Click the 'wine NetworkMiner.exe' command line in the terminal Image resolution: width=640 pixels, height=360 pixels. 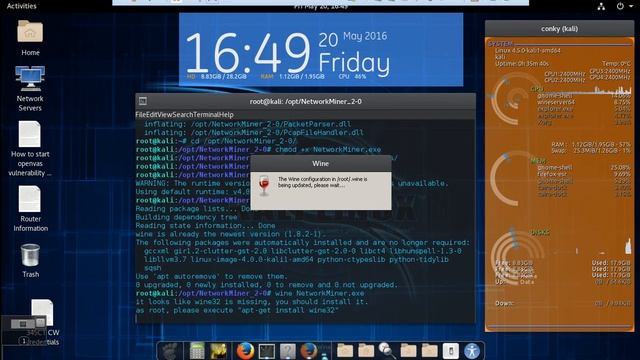pyautogui.click(x=320, y=293)
